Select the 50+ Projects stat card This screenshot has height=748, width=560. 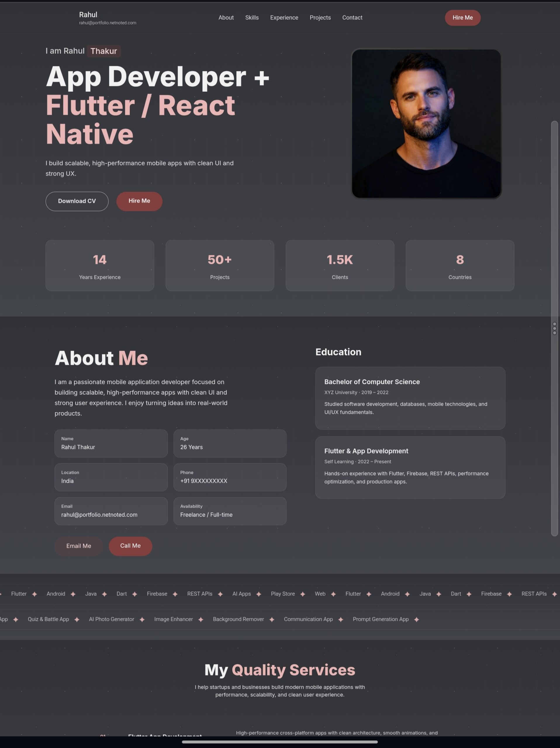pyautogui.click(x=220, y=265)
